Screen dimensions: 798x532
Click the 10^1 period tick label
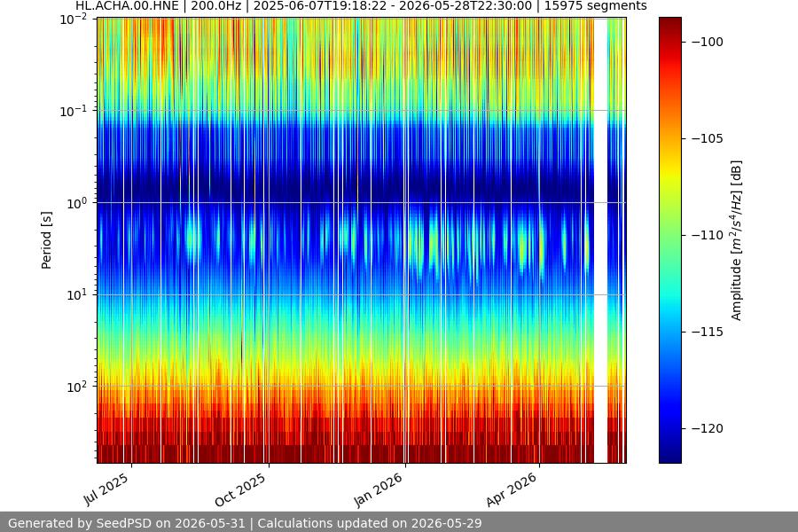(x=77, y=295)
